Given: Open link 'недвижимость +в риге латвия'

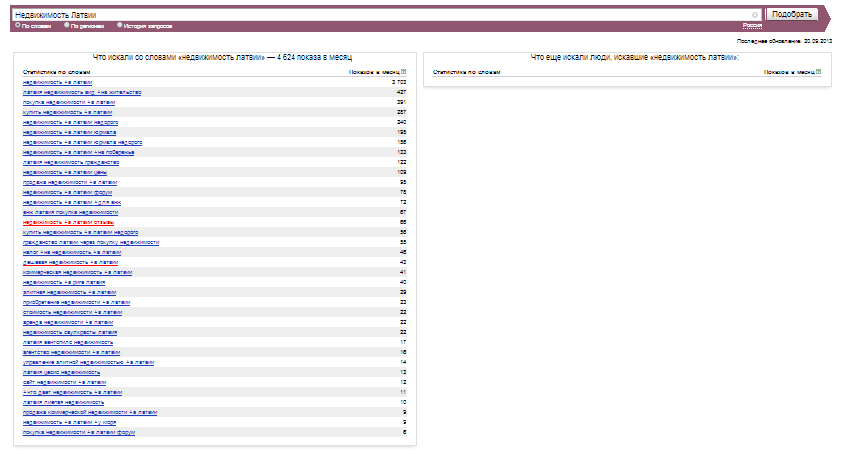Looking at the screenshot, I should pos(64,282).
